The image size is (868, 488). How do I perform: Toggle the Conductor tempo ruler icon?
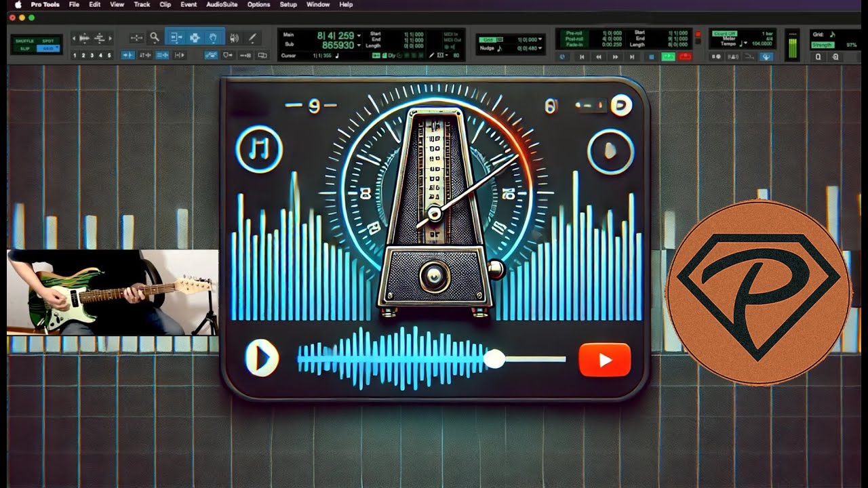749,57
